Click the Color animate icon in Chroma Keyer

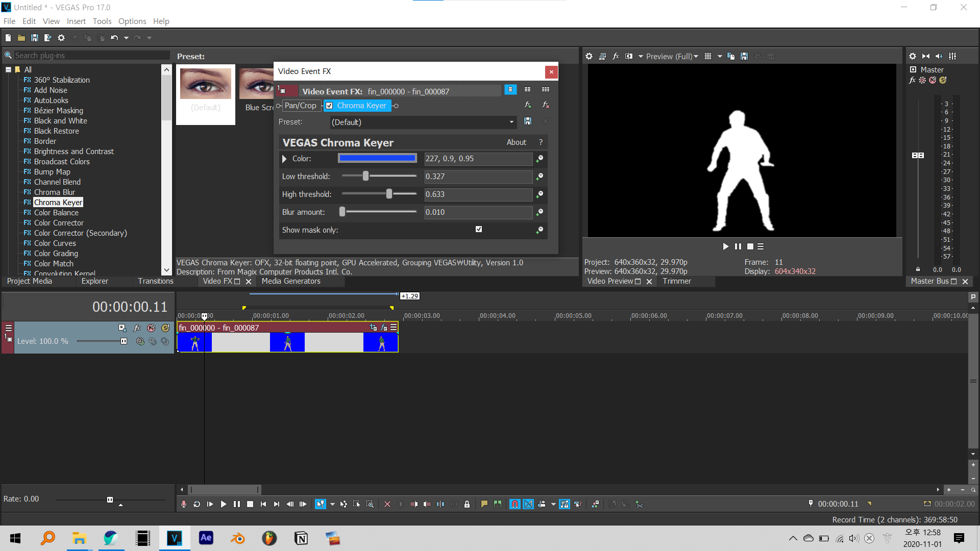[x=540, y=159]
